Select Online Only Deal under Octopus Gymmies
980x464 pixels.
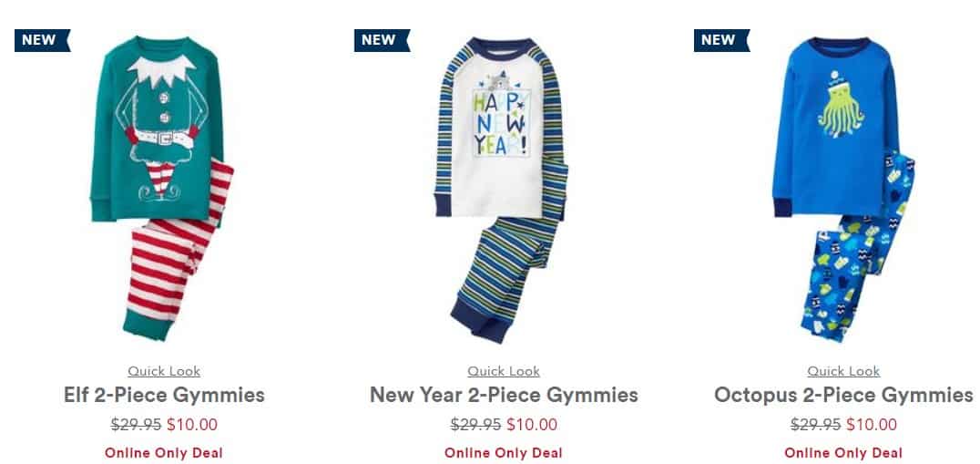843,453
